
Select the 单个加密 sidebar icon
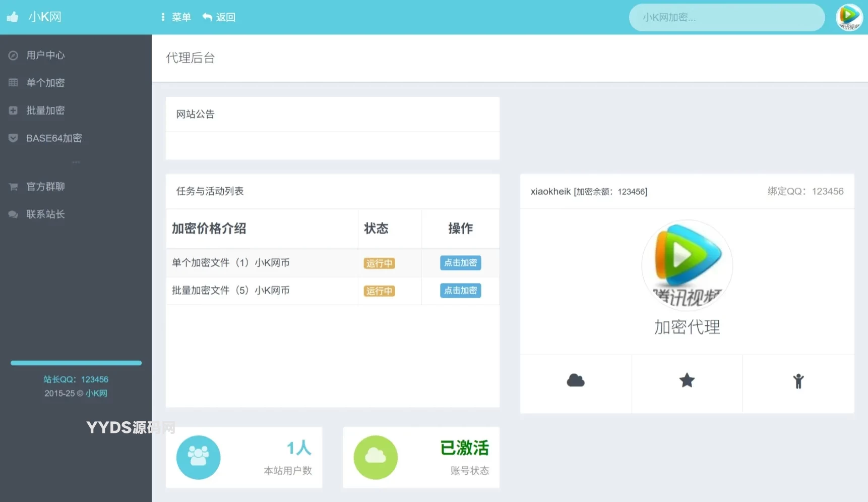tap(13, 82)
